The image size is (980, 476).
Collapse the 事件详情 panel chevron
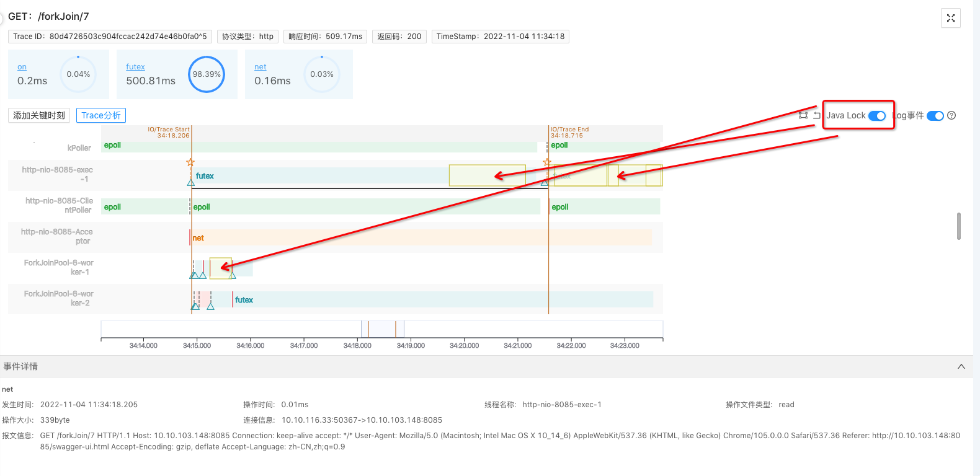961,366
